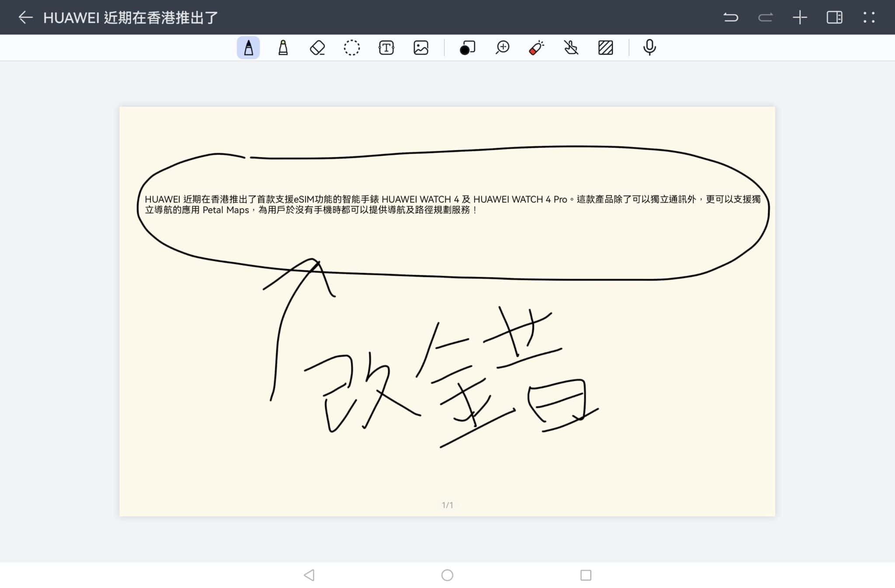Image resolution: width=895 pixels, height=588 pixels.
Task: Start a voice recording
Action: point(649,48)
